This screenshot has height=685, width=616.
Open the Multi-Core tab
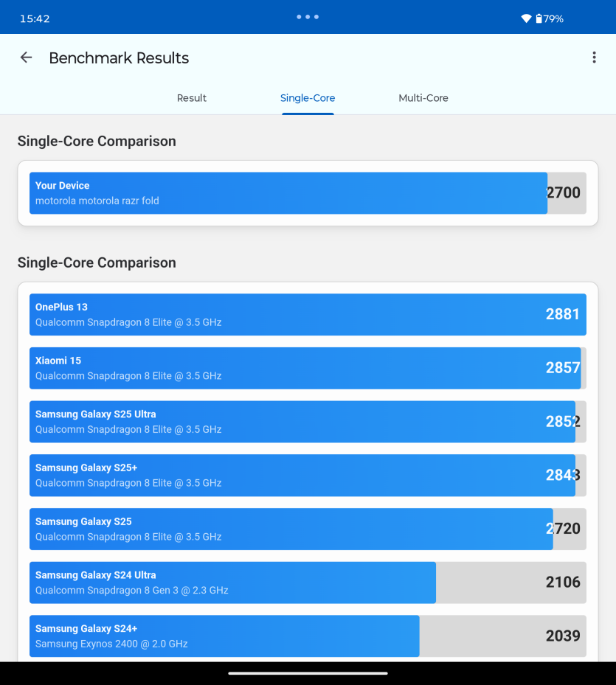pos(423,98)
